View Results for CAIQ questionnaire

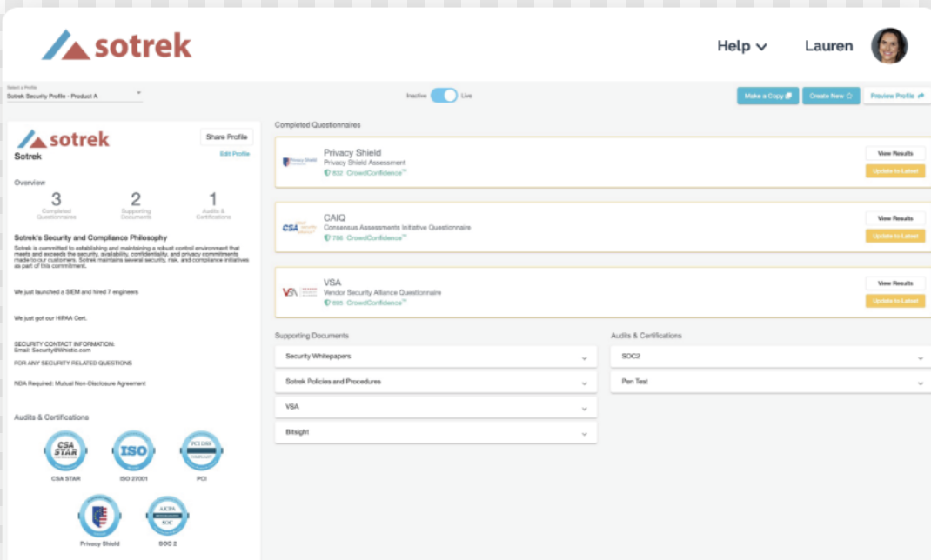[894, 218]
